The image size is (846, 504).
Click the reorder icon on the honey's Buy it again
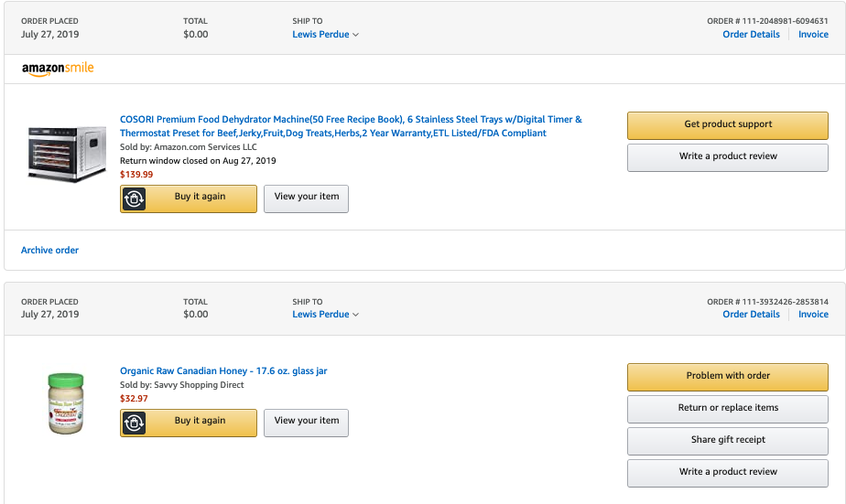pyautogui.click(x=134, y=424)
